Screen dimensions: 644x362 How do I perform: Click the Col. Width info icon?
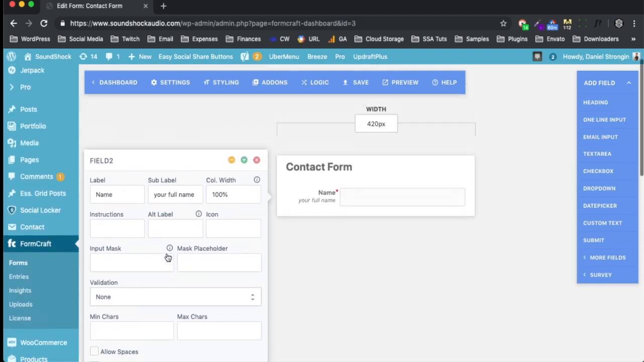pos(257,179)
